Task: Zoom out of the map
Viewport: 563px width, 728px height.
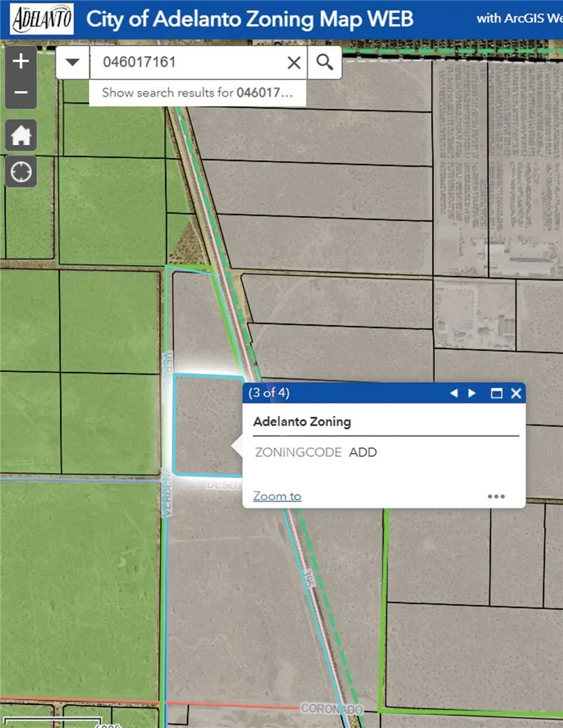Action: pos(21,93)
